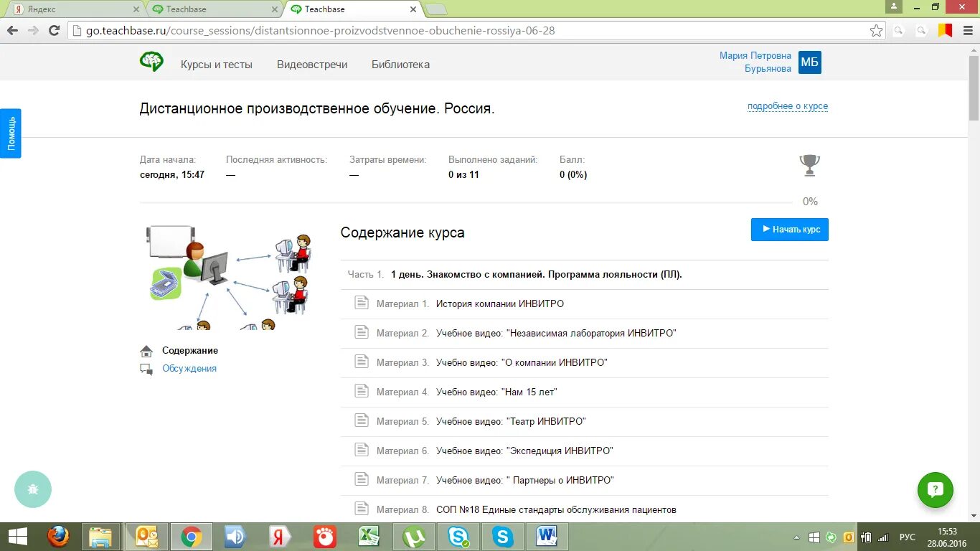This screenshot has height=551, width=980.
Task: Click the Windows Start button
Action: coord(17,537)
